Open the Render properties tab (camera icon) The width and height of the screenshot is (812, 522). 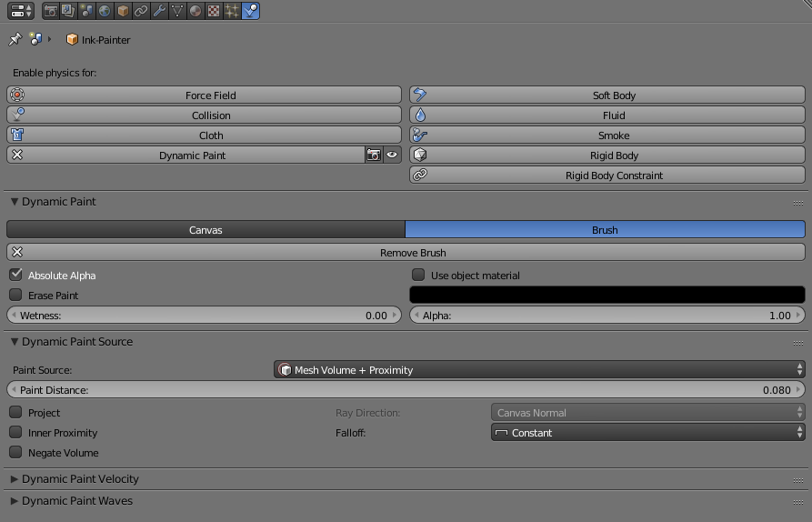coord(51,11)
